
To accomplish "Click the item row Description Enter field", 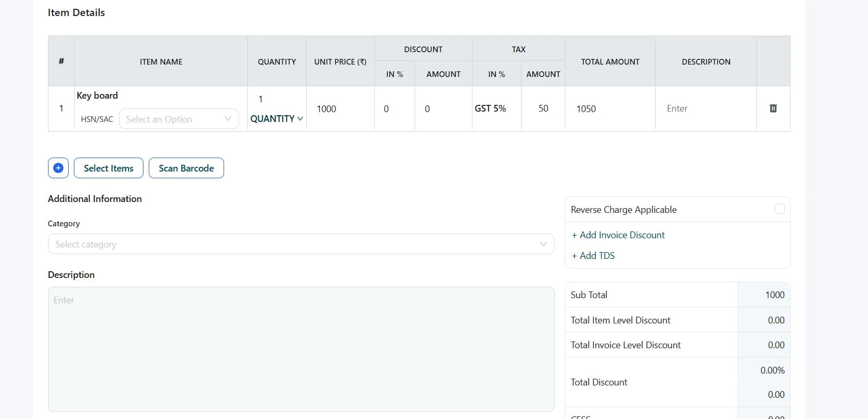I will (x=705, y=108).
